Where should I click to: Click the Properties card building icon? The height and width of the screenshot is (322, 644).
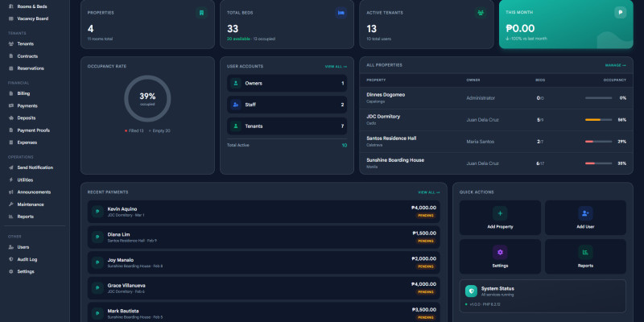(201, 13)
